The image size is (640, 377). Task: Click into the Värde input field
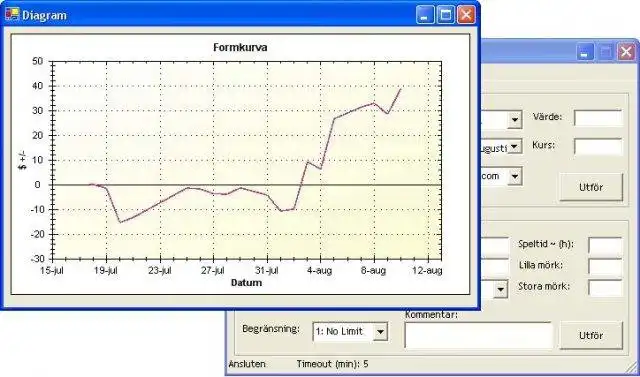[x=598, y=118]
